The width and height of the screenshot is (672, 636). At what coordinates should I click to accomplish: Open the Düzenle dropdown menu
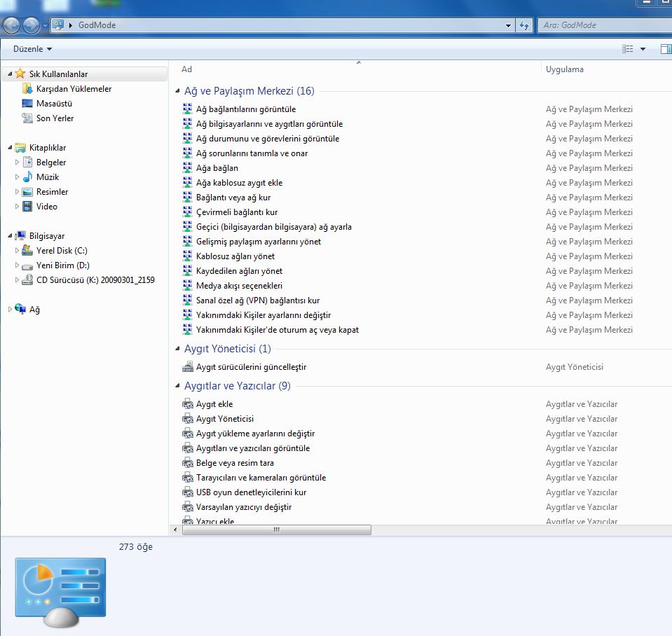point(32,49)
